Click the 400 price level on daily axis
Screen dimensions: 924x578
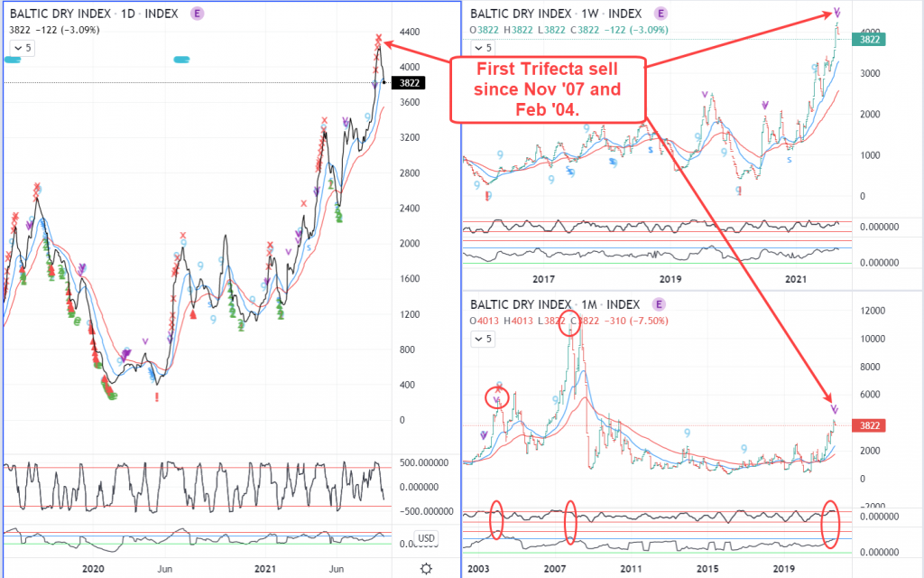(x=407, y=385)
